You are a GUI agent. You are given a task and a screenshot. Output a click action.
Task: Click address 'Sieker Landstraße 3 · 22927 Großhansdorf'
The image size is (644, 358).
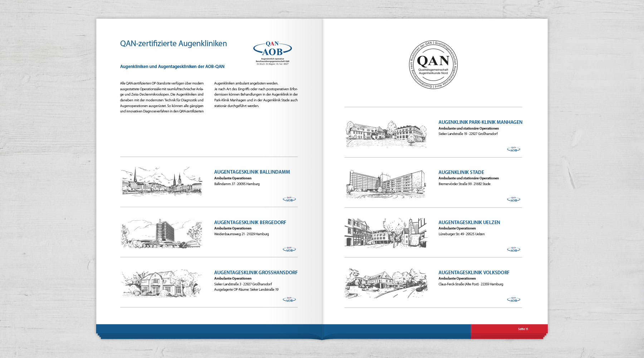tap(243, 284)
